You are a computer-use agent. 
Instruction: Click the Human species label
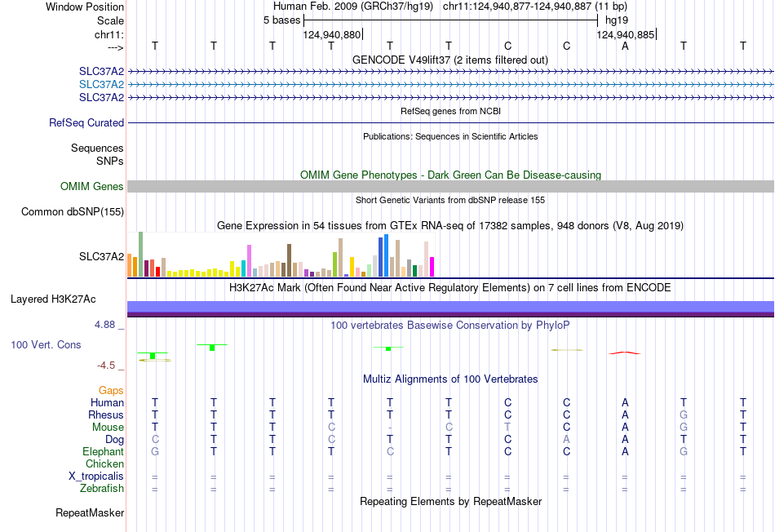tap(107, 402)
